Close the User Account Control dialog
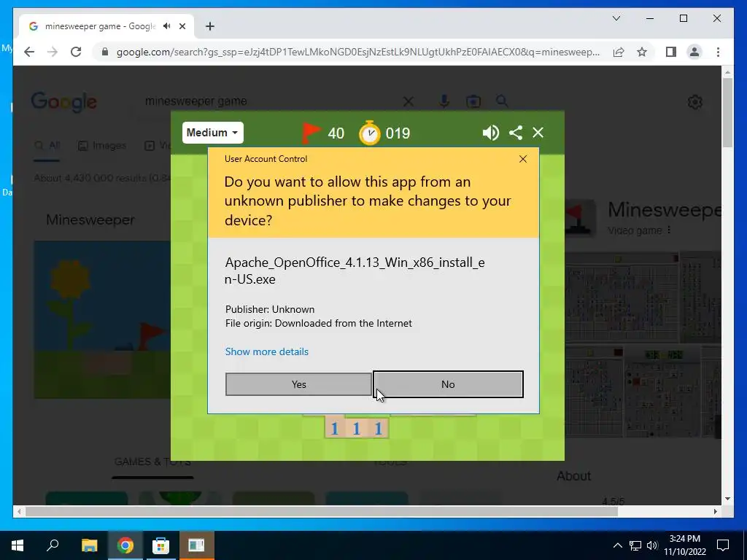Screen dimensions: 747x560 (x=522, y=159)
